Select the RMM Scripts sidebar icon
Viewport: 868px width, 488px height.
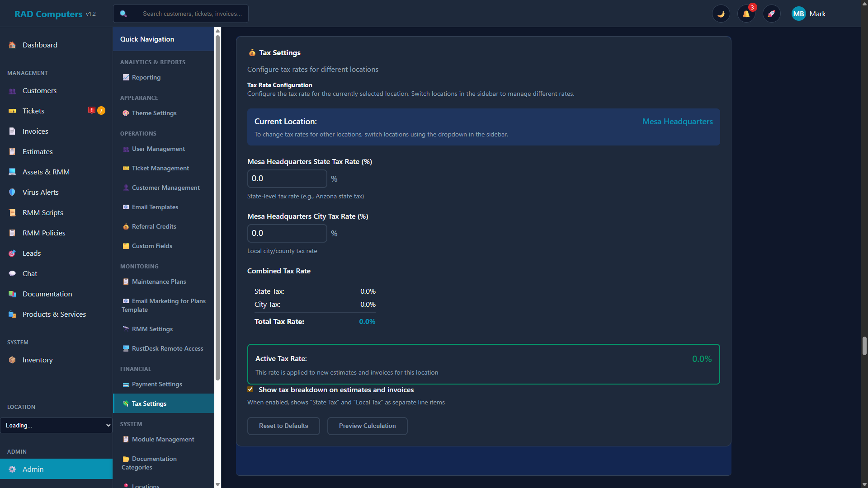tap(12, 212)
